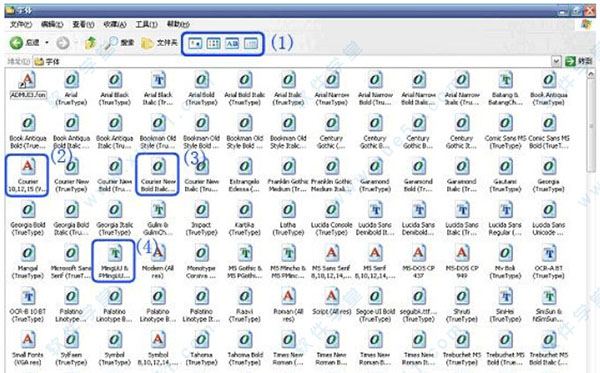Image resolution: width=600 pixels, height=373 pixels.
Task: Open the Back button history dropdown arrow
Action: (x=47, y=43)
